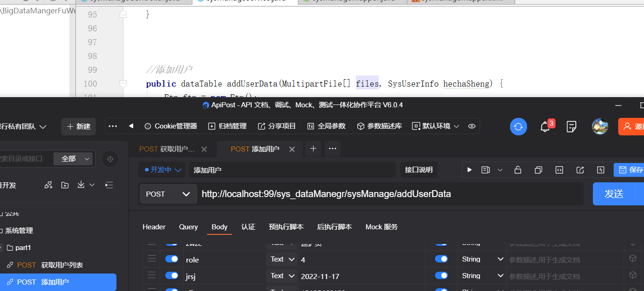This screenshot has height=291, width=644.
Task: Open the POST request method dropdown
Action: point(168,194)
